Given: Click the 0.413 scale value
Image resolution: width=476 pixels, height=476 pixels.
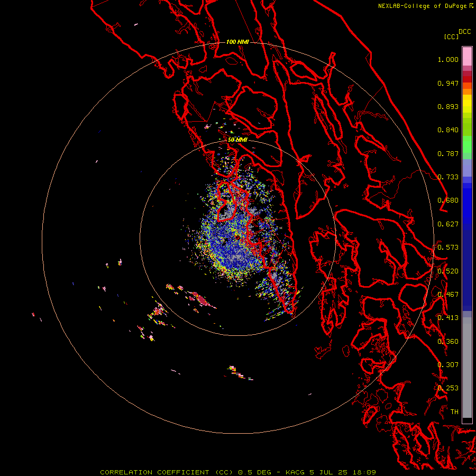Looking at the screenshot, I should (x=448, y=318).
